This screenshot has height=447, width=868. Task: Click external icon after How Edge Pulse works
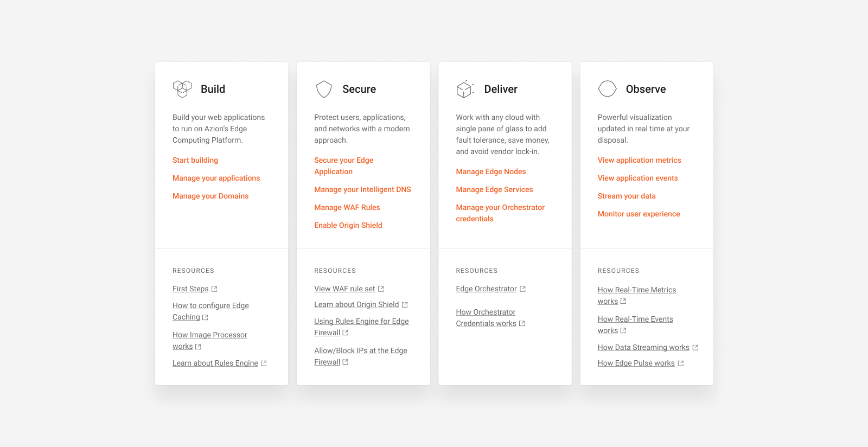click(x=681, y=363)
